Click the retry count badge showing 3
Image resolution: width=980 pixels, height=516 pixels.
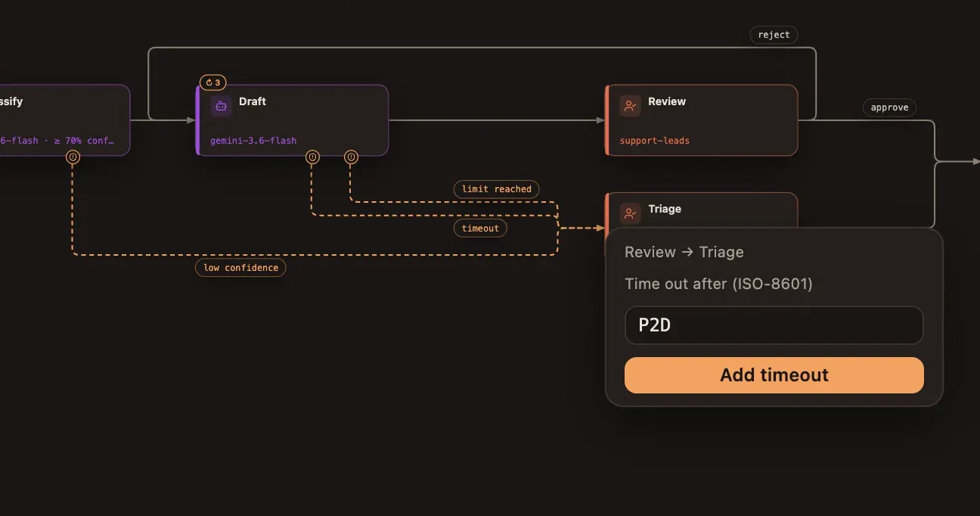click(213, 82)
